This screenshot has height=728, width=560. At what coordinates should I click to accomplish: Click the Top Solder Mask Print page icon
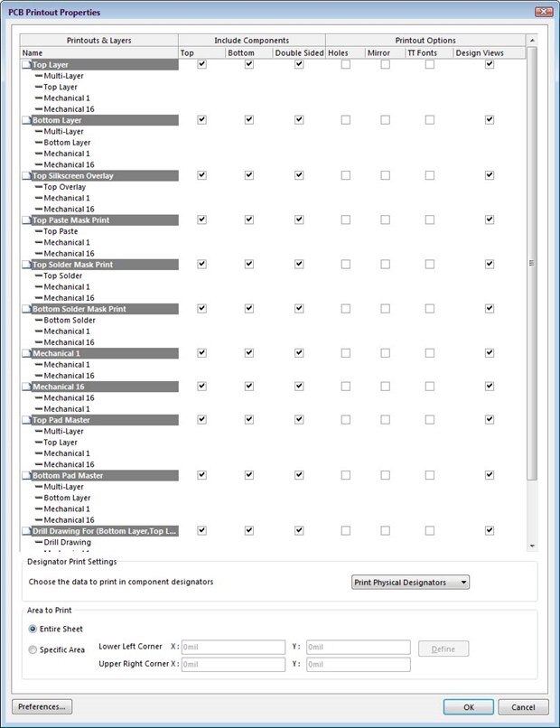point(26,265)
